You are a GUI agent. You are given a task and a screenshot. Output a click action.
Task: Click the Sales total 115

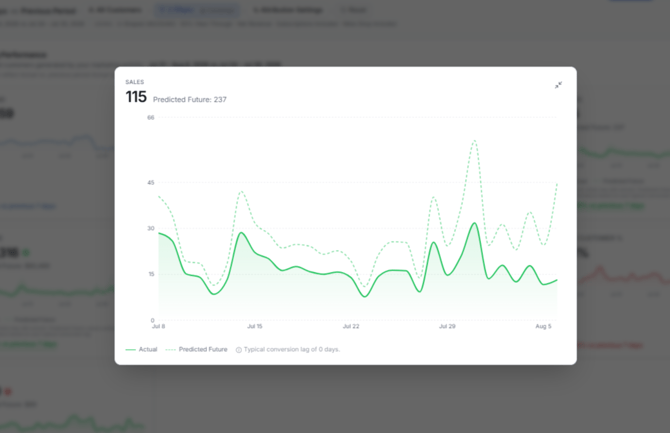pyautogui.click(x=136, y=97)
